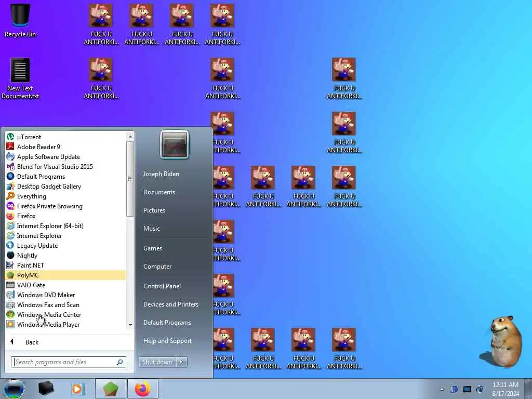The width and height of the screenshot is (532, 399).
Task: Launch Legacy Update
Action: 65,245
